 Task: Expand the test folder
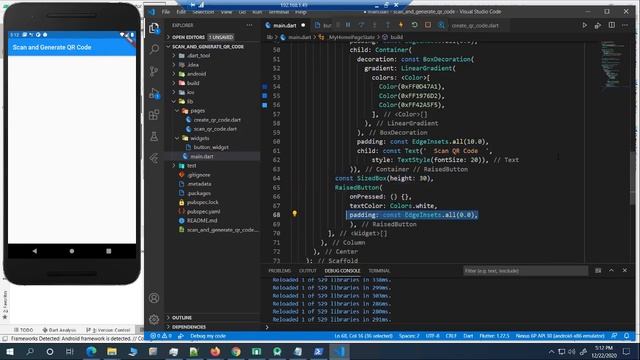pos(191,166)
